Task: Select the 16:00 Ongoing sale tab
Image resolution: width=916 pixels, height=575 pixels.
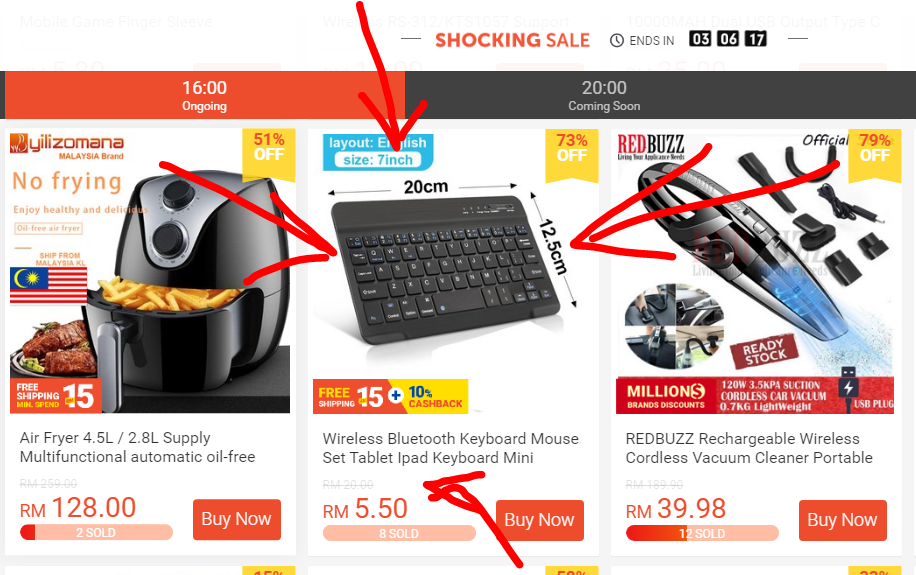Action: (204, 96)
